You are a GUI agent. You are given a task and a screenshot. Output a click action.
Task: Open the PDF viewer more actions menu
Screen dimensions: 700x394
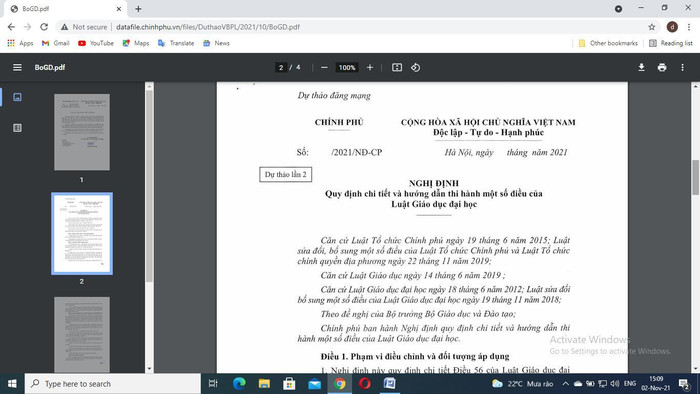pos(682,67)
